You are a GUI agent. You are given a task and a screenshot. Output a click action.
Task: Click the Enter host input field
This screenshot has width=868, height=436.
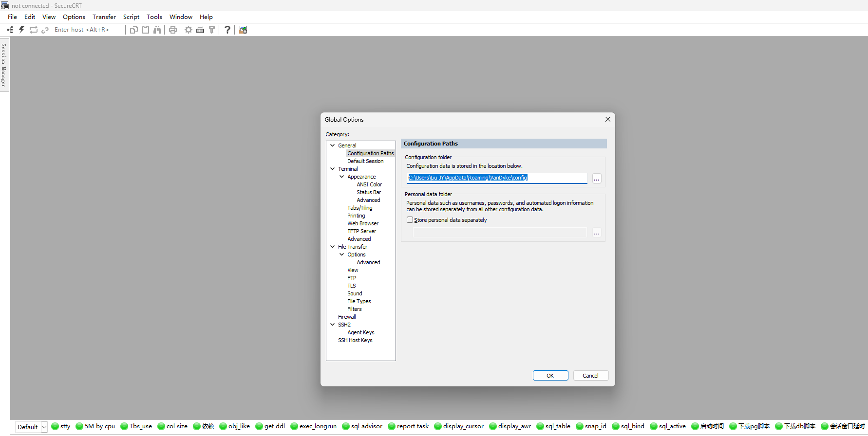click(88, 30)
